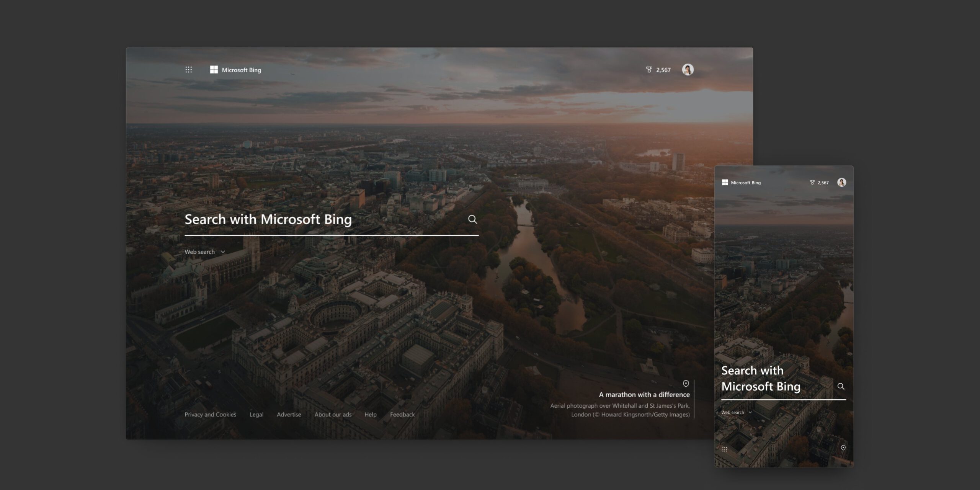Click the Whitehall aerial photograph caption text
The image size is (980, 490).
[620, 410]
